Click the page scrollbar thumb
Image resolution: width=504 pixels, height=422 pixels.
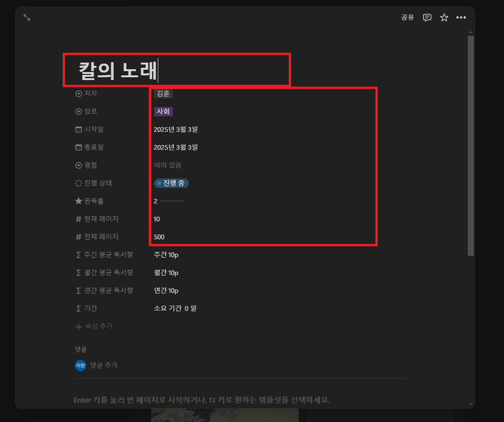[471, 146]
